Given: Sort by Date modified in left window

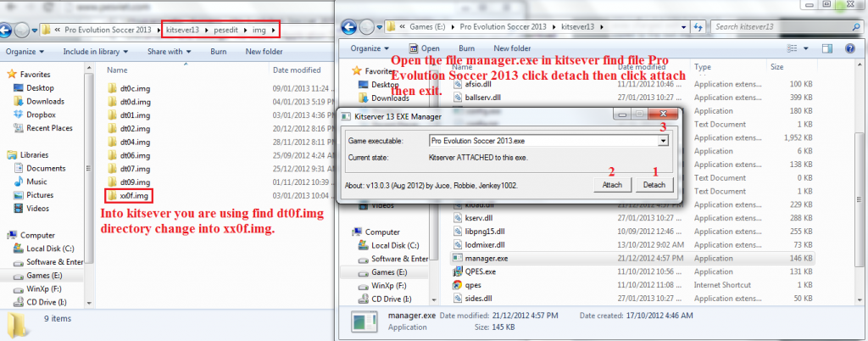Looking at the screenshot, I should [x=297, y=70].
